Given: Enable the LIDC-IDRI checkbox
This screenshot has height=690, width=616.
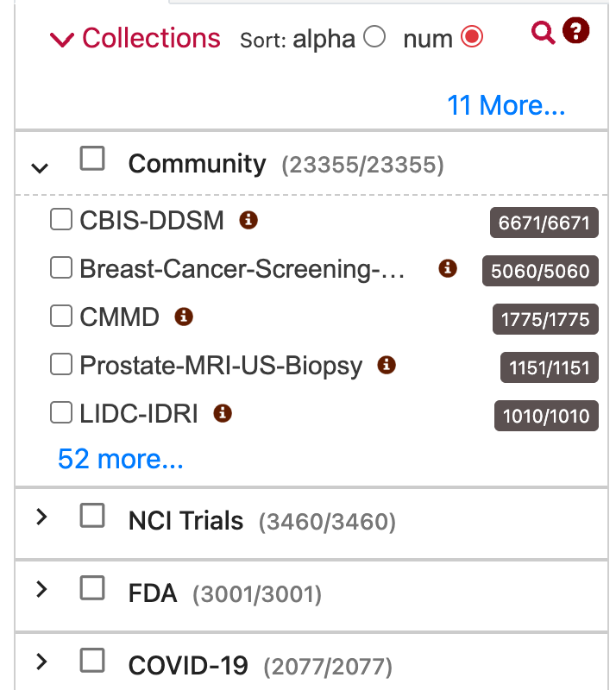Looking at the screenshot, I should [61, 412].
